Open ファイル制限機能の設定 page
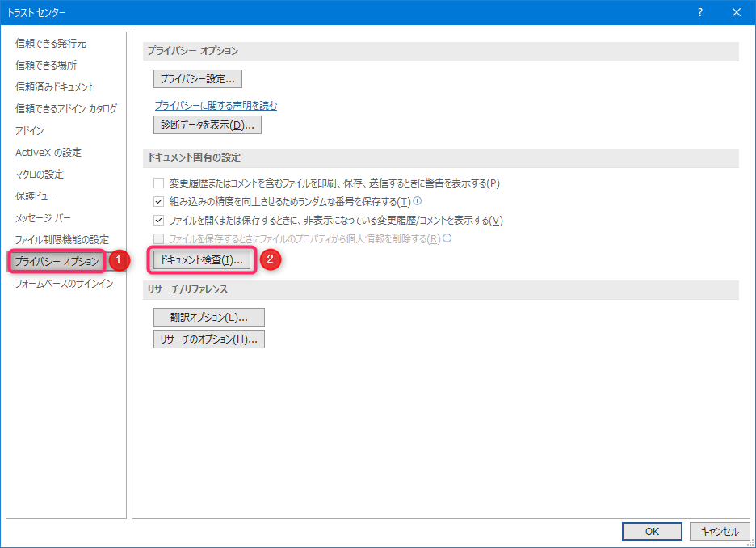 pos(61,240)
